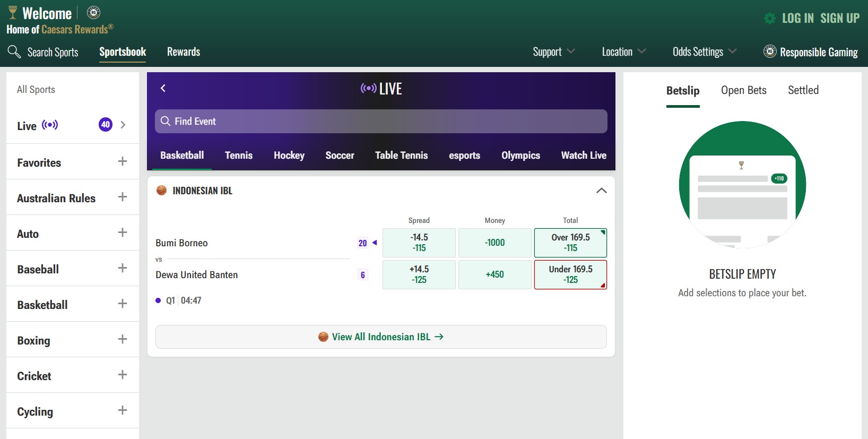The image size is (868, 439).
Task: Click the Caesars trophy logo icon
Action: [x=13, y=12]
